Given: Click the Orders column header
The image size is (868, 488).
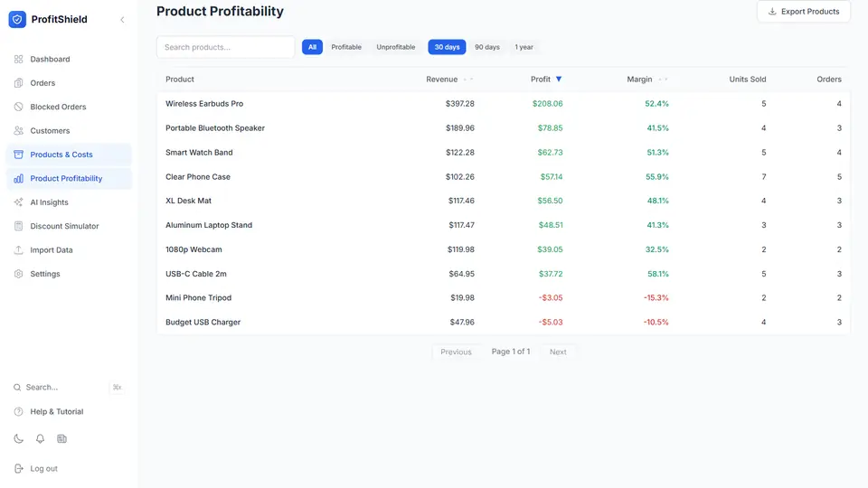Looking at the screenshot, I should [x=829, y=80].
